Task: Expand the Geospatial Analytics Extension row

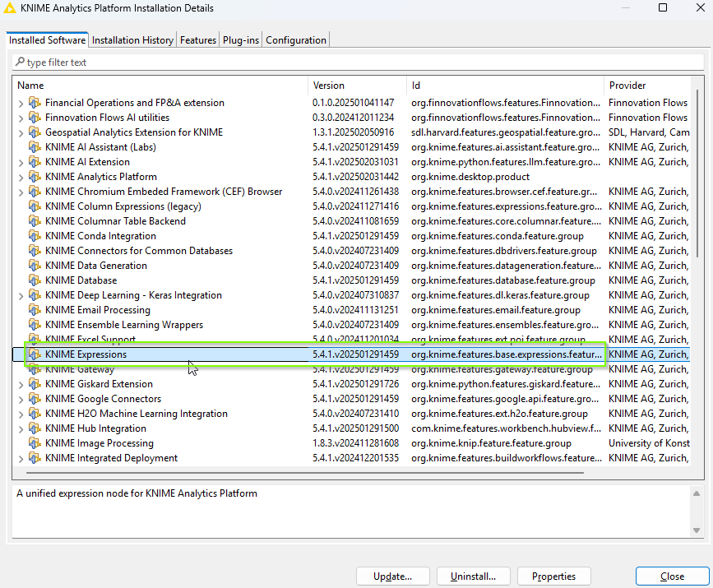Action: [21, 133]
